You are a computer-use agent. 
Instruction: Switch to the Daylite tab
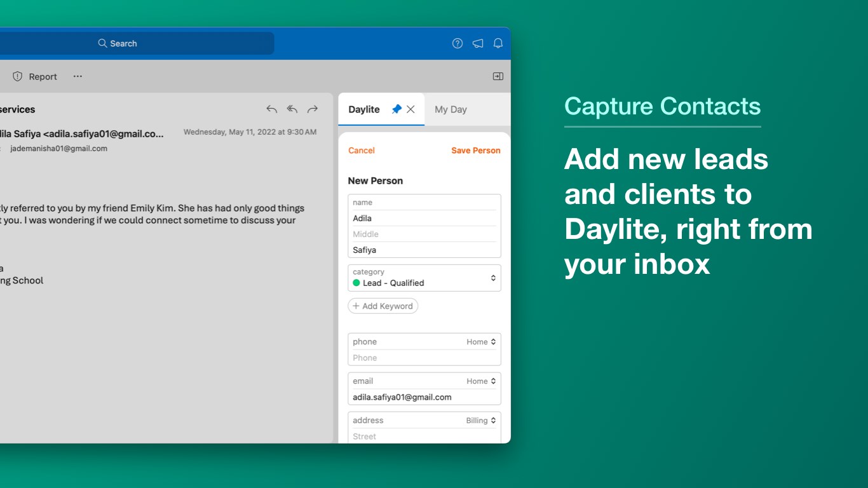364,109
